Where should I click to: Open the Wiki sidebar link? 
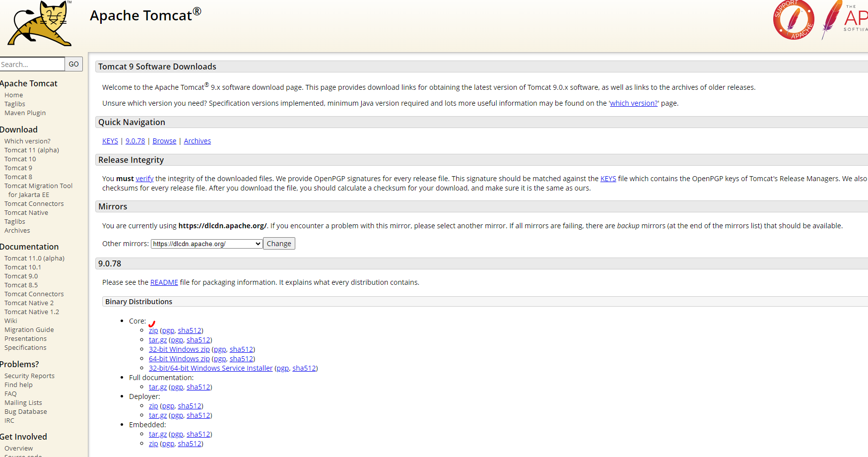[11, 321]
